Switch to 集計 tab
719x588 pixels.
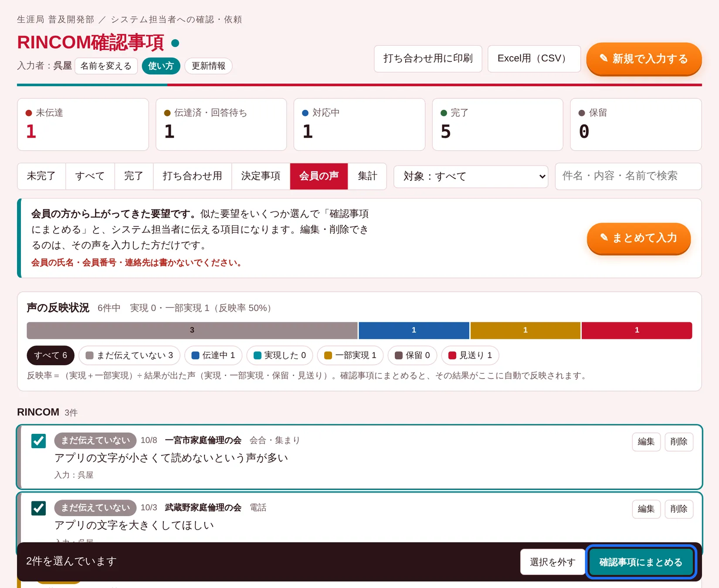(x=367, y=176)
